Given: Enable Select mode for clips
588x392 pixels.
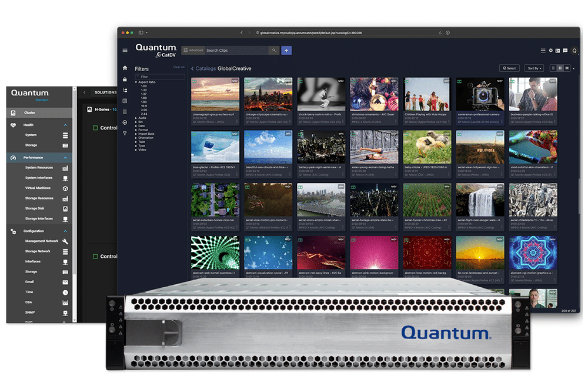Looking at the screenshot, I should (x=509, y=68).
